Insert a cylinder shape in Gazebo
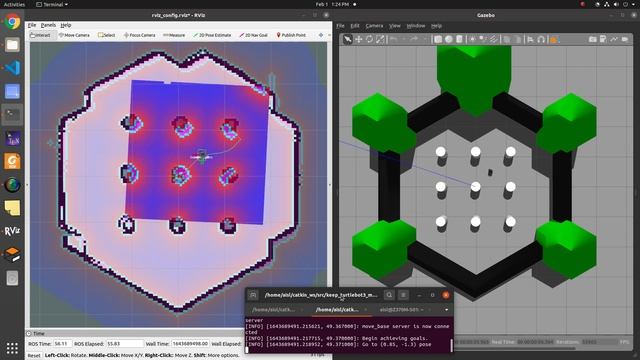Image resolution: width=640 pixels, height=360 pixels. pyautogui.click(x=459, y=39)
